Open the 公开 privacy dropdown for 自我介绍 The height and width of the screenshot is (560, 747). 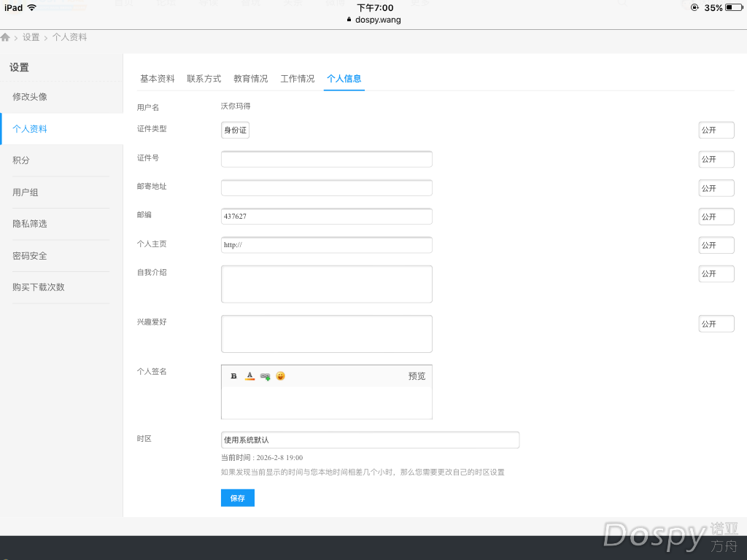coord(716,274)
